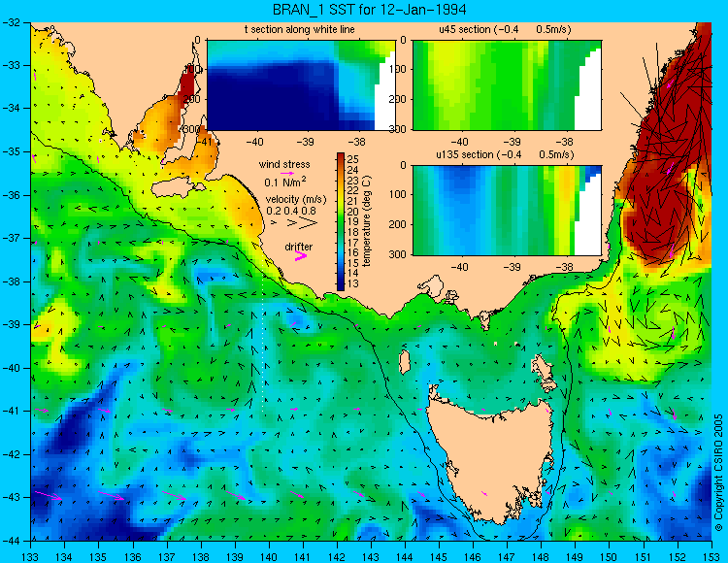Click the 't section along white line' heading
This screenshot has width=728, height=563.
click(300, 29)
